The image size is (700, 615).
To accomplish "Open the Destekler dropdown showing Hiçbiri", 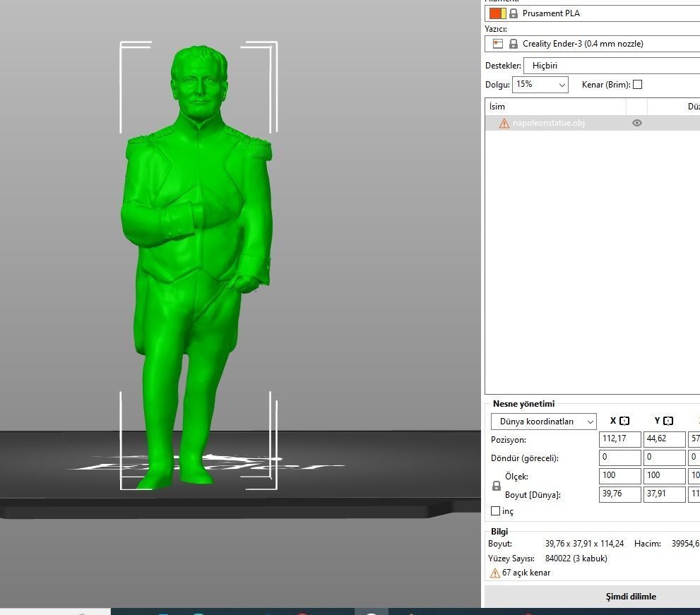I will point(612,66).
